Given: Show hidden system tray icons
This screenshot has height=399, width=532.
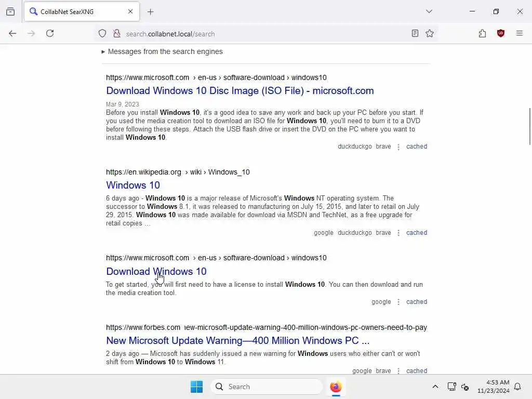Looking at the screenshot, I should click(x=435, y=387).
